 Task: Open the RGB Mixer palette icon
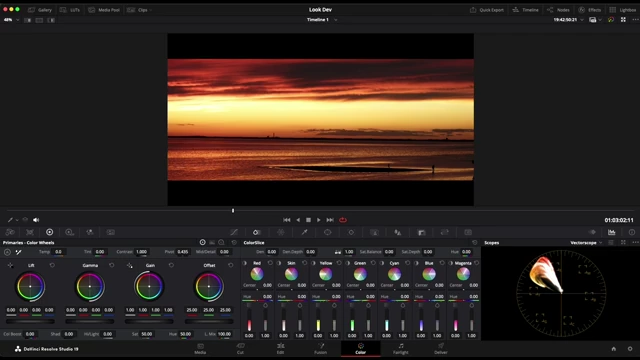pyautogui.click(x=90, y=232)
